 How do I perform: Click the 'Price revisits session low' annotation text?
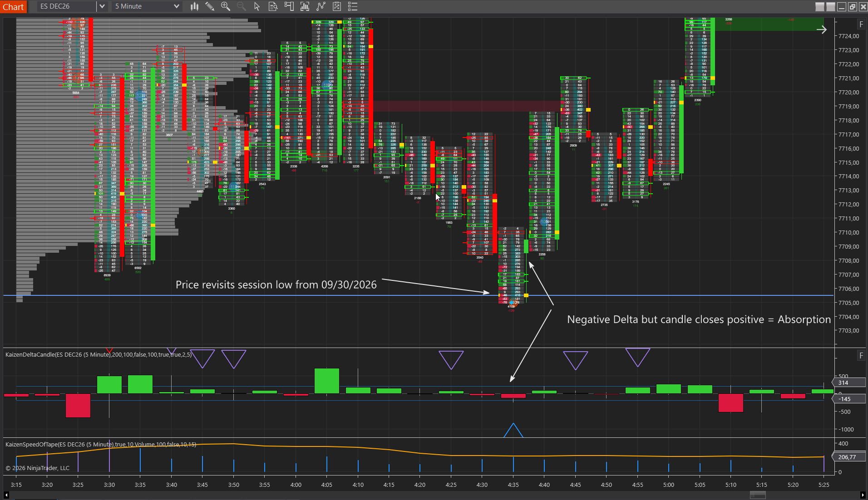pyautogui.click(x=276, y=284)
